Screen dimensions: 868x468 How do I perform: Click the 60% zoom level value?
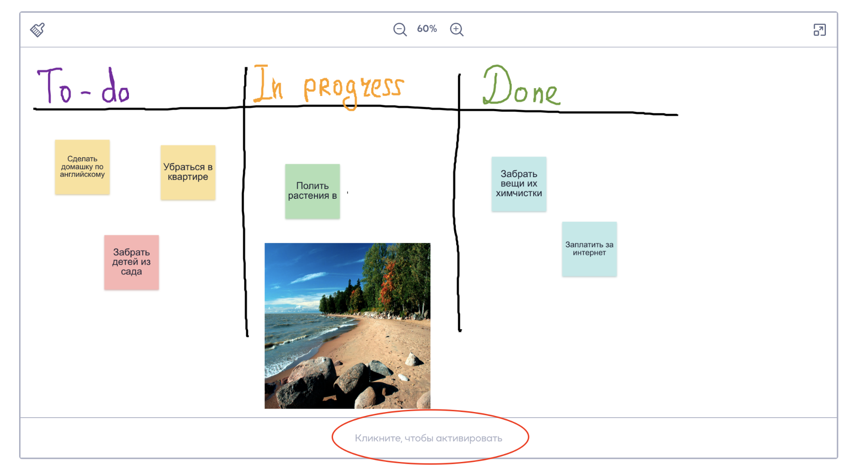[x=427, y=29]
